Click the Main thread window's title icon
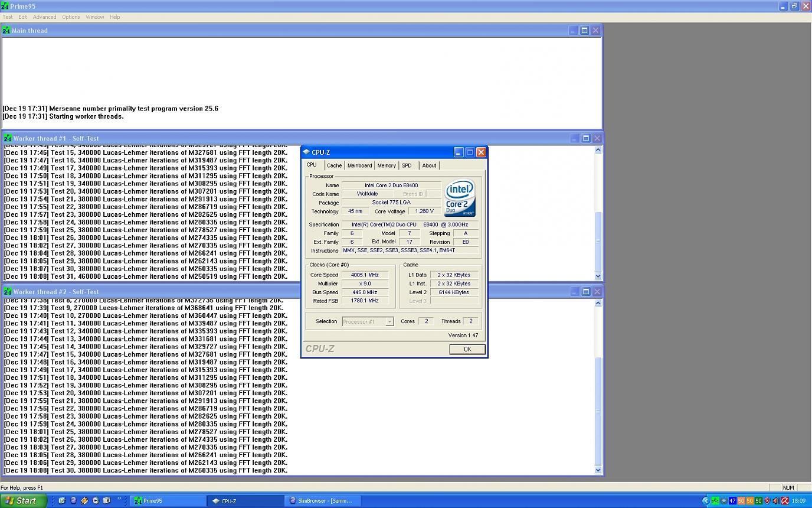The height and width of the screenshot is (508, 812). click(x=6, y=30)
